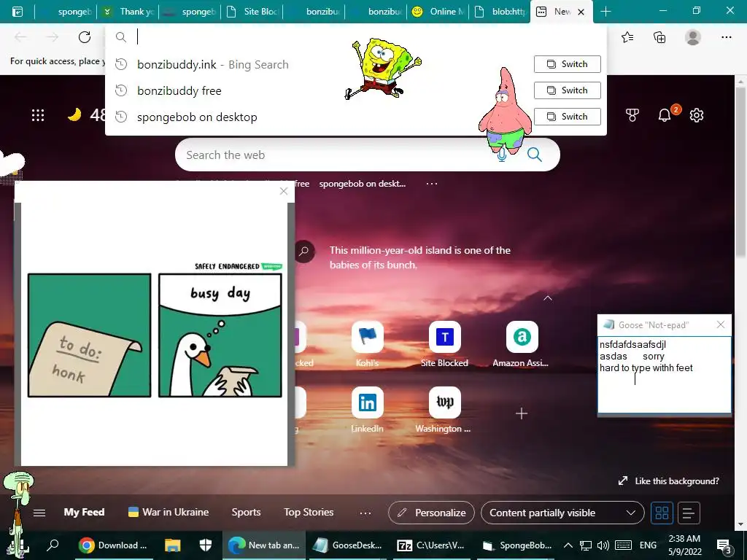Switch feed to grid layout view
The image size is (747, 560).
coord(662,513)
